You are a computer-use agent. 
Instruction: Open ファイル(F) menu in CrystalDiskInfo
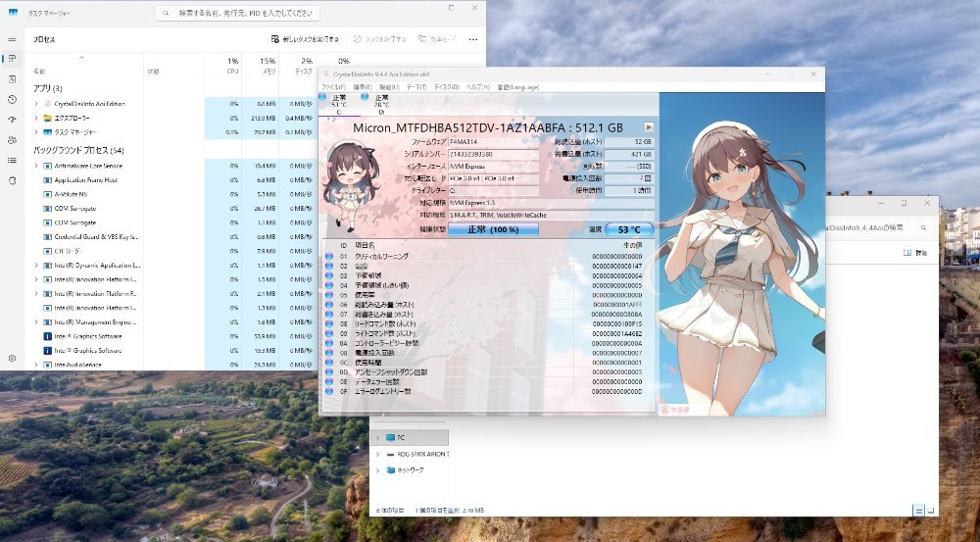click(x=333, y=87)
